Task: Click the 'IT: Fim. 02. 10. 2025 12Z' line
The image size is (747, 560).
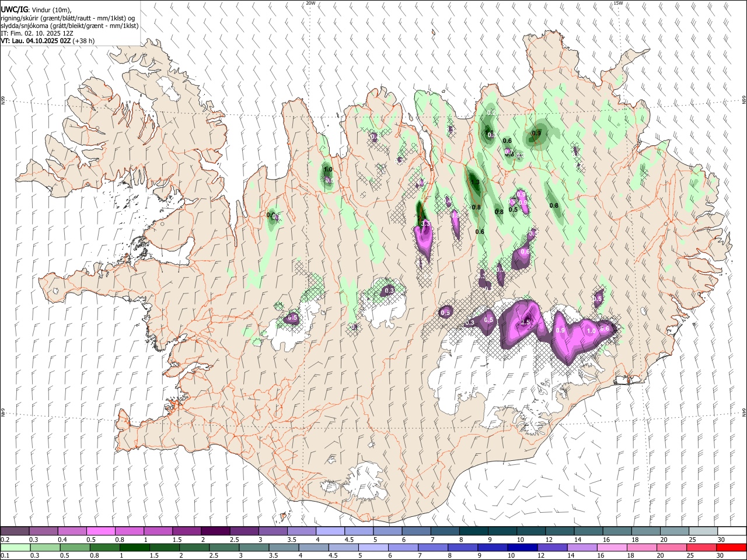Action: 37,33
